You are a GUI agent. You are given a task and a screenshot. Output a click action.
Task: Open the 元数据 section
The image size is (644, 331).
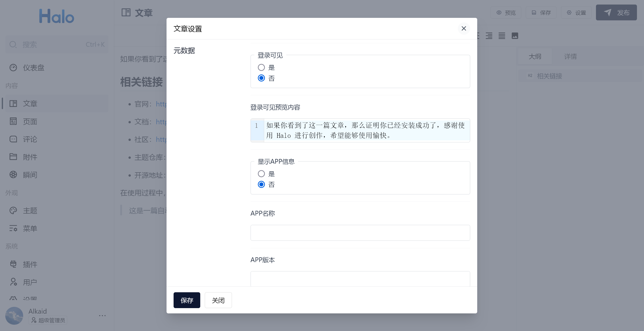[184, 51]
